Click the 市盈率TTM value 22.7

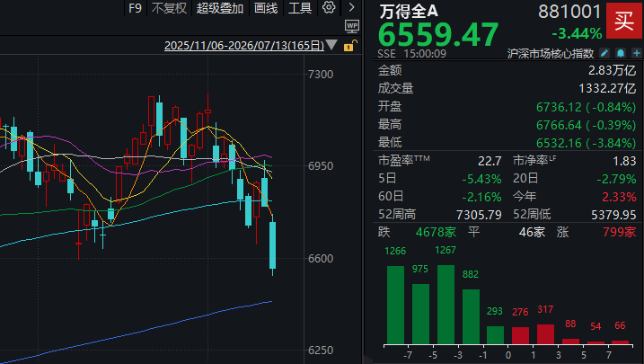click(490, 161)
